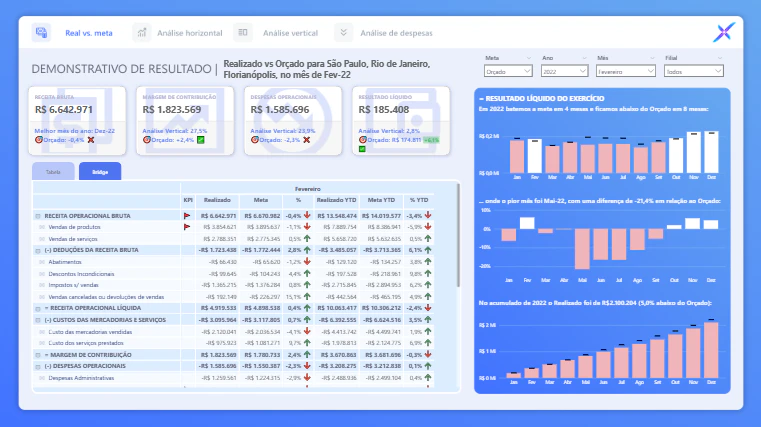
Task: Click target icon in Resultado Líquido card
Action: (362, 140)
